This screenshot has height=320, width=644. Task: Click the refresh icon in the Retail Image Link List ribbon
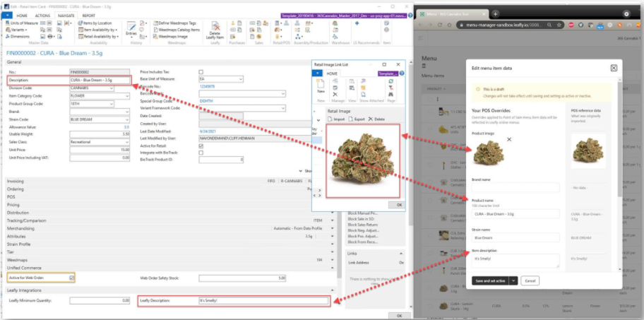(391, 82)
